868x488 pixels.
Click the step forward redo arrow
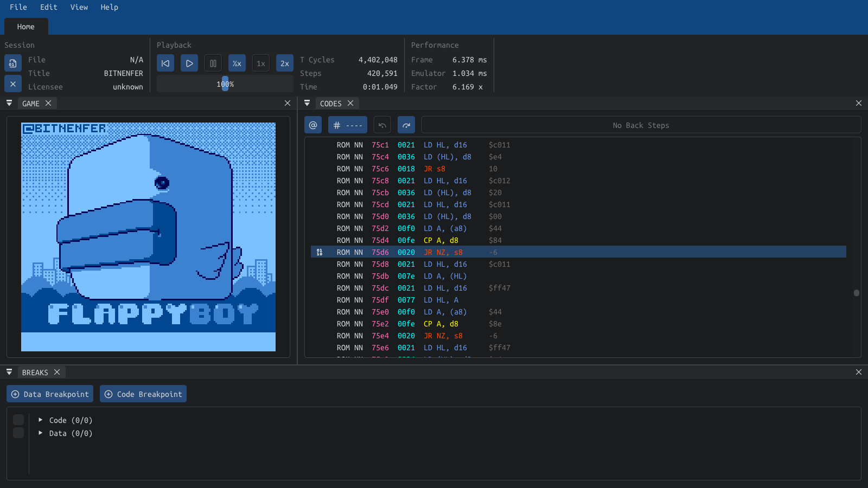click(x=406, y=125)
